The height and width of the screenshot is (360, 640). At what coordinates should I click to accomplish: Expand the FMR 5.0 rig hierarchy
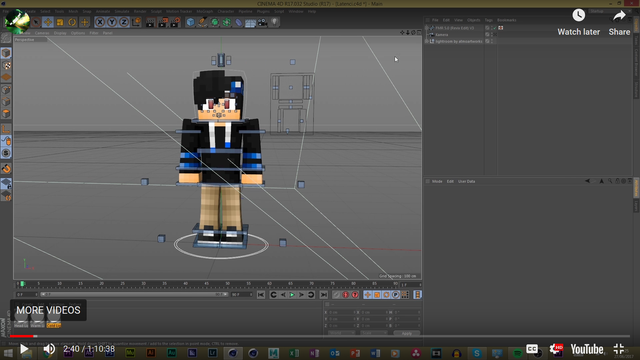(x=427, y=28)
